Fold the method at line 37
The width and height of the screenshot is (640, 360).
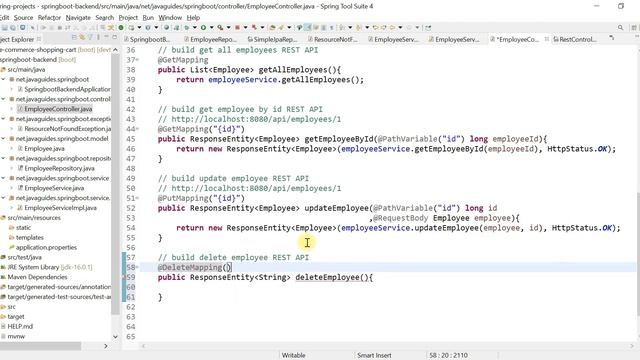pyautogui.click(x=138, y=60)
